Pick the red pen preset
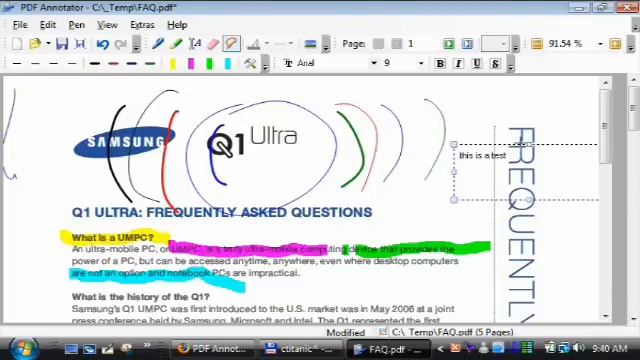The height and width of the screenshot is (360, 640). 113,64
